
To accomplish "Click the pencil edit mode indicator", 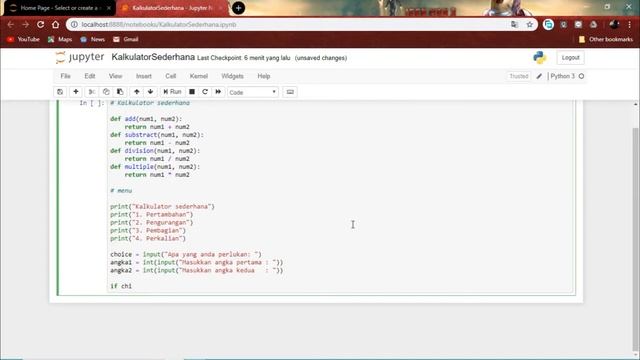I will [x=539, y=76].
